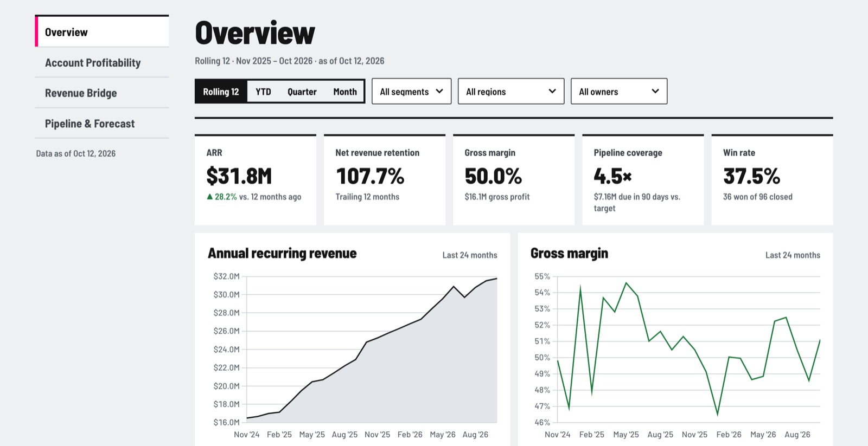Click the Nov '25 label on ARR chart
The height and width of the screenshot is (446, 868).
[377, 435]
